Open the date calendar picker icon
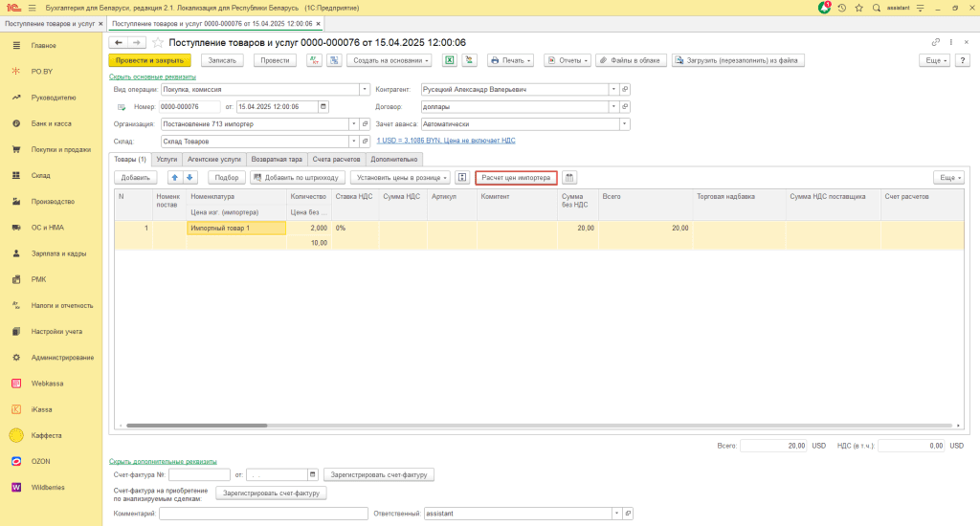This screenshot has width=980, height=526. pyautogui.click(x=323, y=106)
